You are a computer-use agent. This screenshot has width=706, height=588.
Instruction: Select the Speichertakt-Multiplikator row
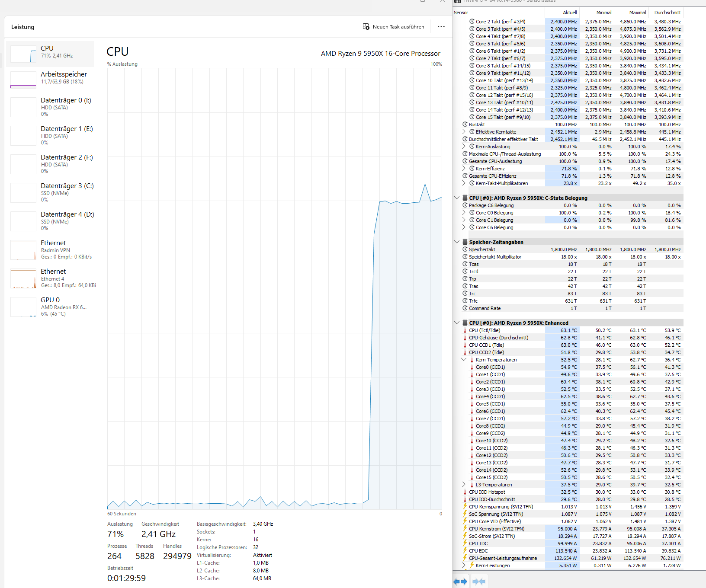click(x=568, y=257)
